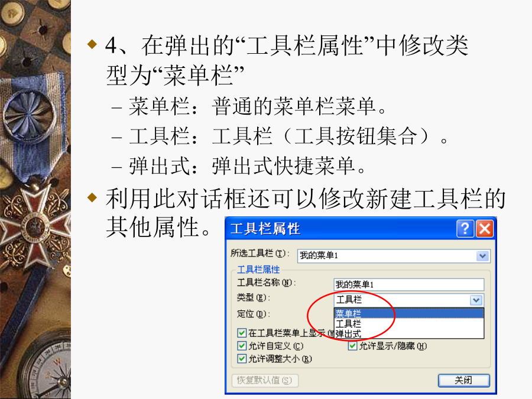Click the help question mark icon
The height and width of the screenshot is (399, 532).
coord(465,228)
